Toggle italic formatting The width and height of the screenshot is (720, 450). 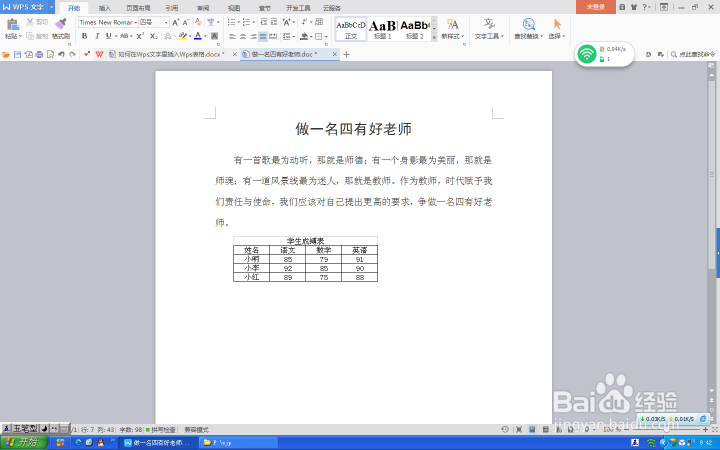[x=96, y=36]
